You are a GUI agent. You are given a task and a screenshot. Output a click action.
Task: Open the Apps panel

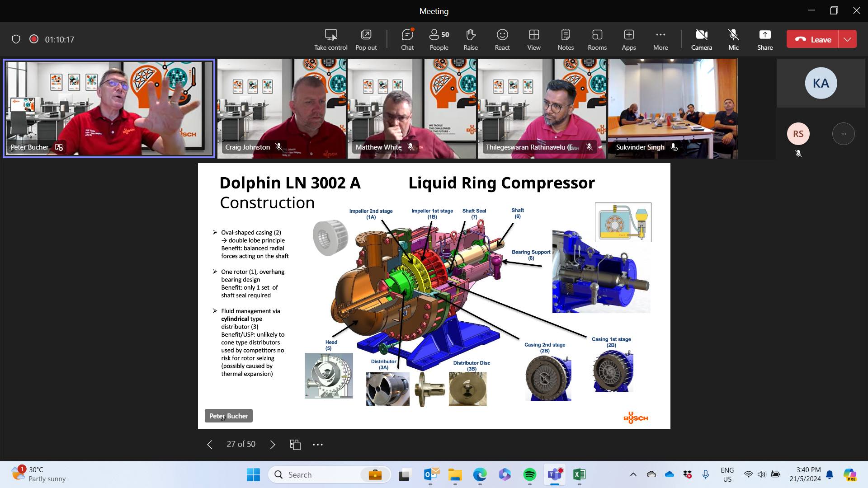[629, 40]
